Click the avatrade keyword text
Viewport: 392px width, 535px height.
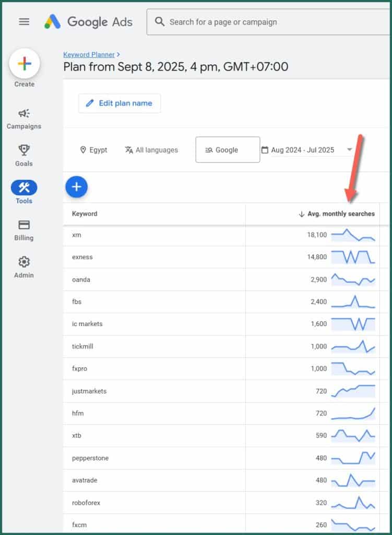85,480
